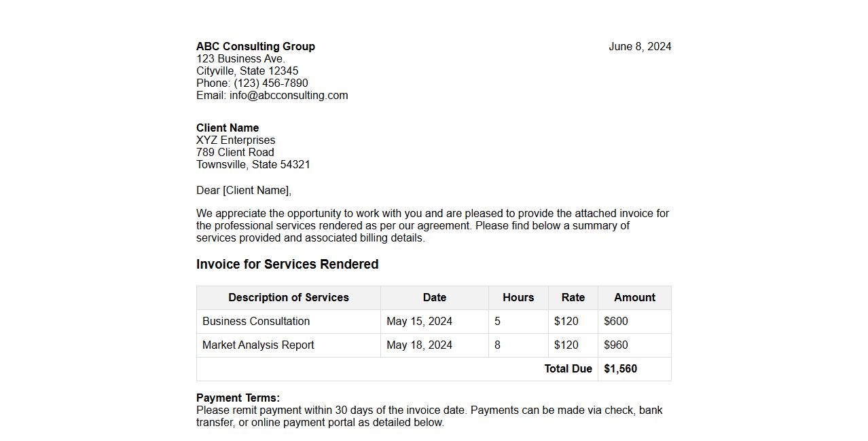Click the Total Due label
868x441 pixels.
point(568,369)
